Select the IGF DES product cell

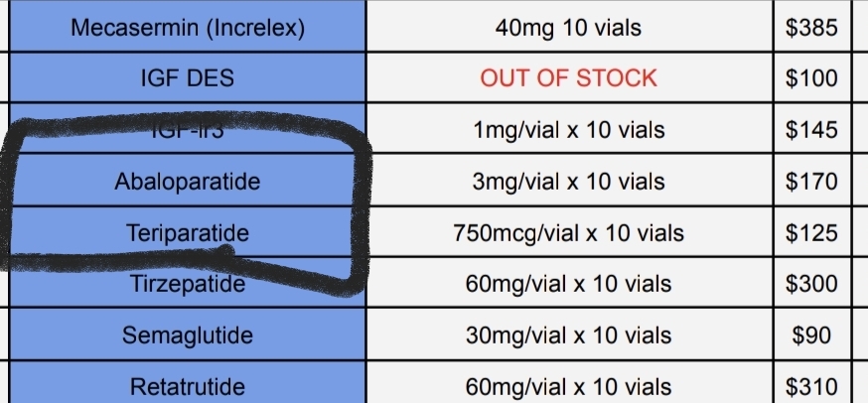188,77
